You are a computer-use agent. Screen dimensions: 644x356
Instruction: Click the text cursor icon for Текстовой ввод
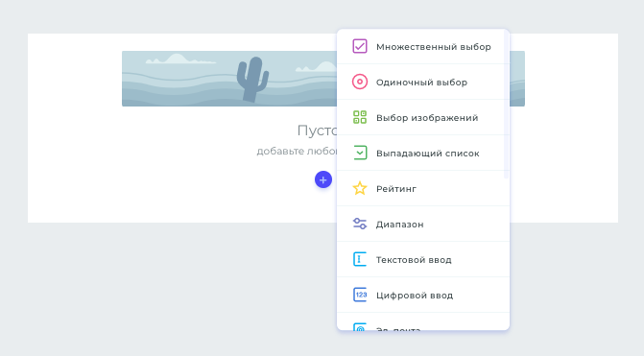pos(359,259)
